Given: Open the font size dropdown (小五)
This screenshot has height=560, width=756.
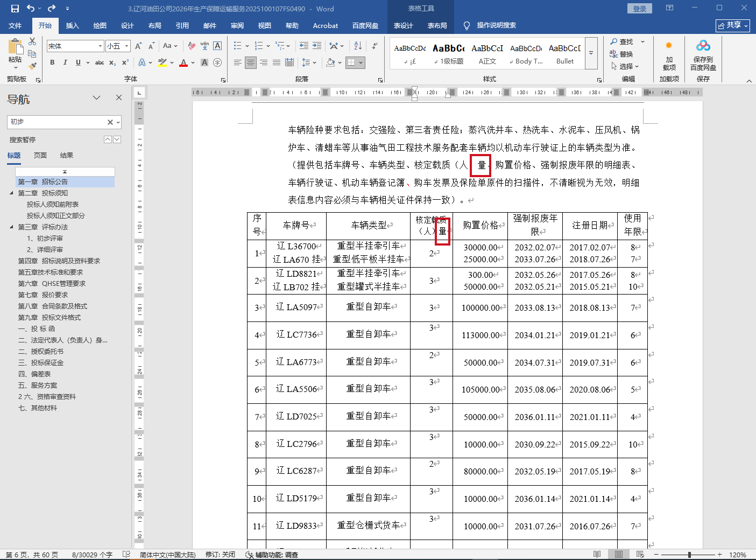Looking at the screenshot, I should coord(126,46).
